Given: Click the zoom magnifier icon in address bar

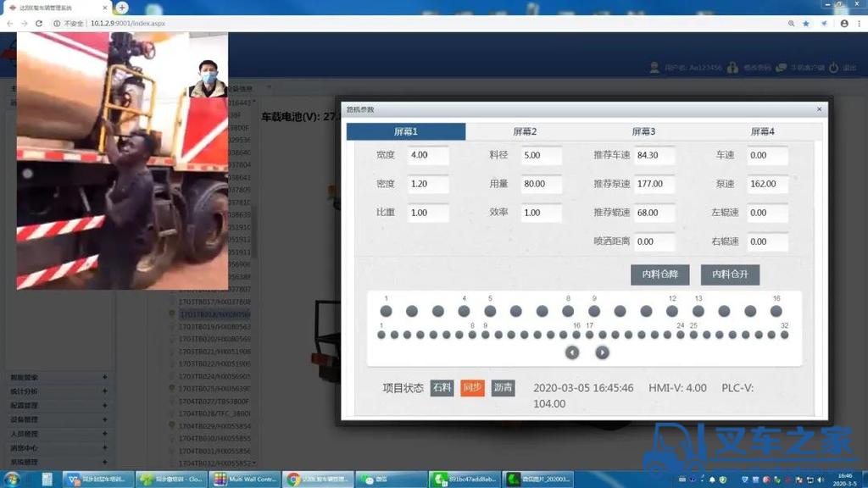Looking at the screenshot, I should [x=791, y=23].
